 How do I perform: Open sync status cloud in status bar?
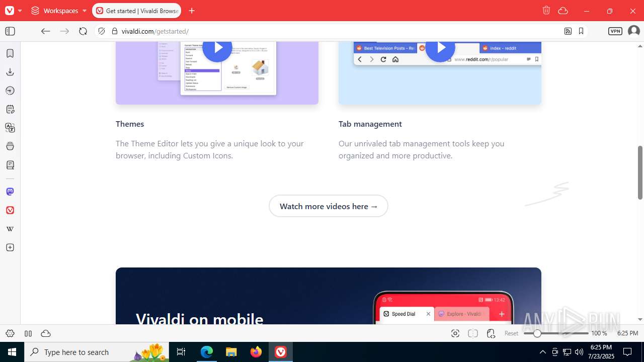click(x=46, y=333)
